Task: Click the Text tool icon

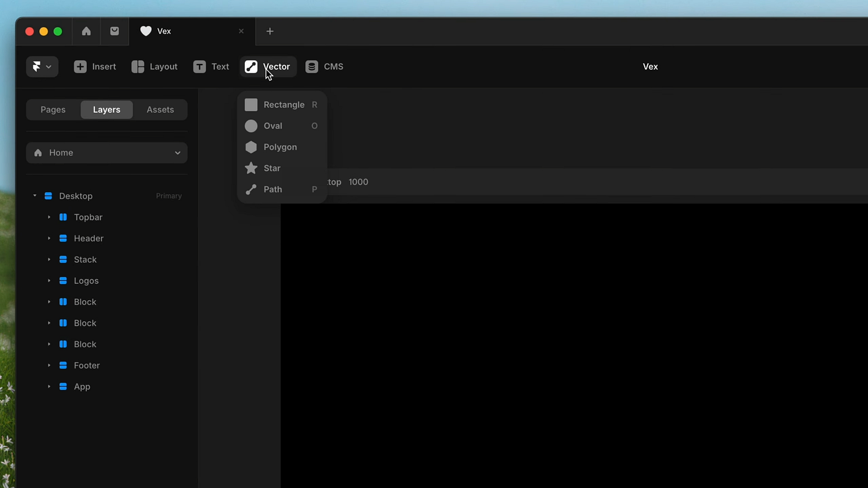Action: click(199, 66)
